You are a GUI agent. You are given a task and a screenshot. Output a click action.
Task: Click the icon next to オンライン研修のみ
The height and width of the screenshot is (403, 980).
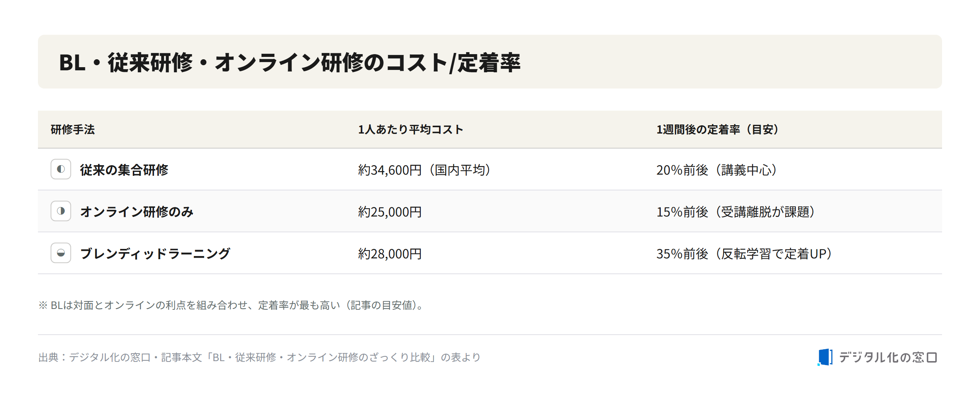61,211
